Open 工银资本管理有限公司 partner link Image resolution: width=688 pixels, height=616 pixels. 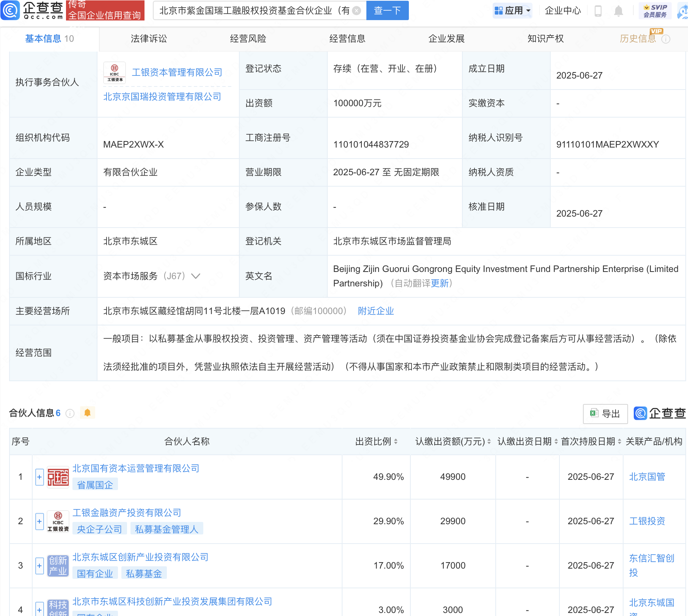point(177,72)
